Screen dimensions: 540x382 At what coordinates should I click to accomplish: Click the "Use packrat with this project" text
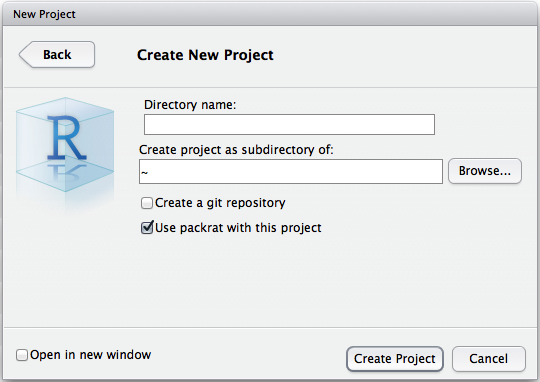(x=238, y=228)
